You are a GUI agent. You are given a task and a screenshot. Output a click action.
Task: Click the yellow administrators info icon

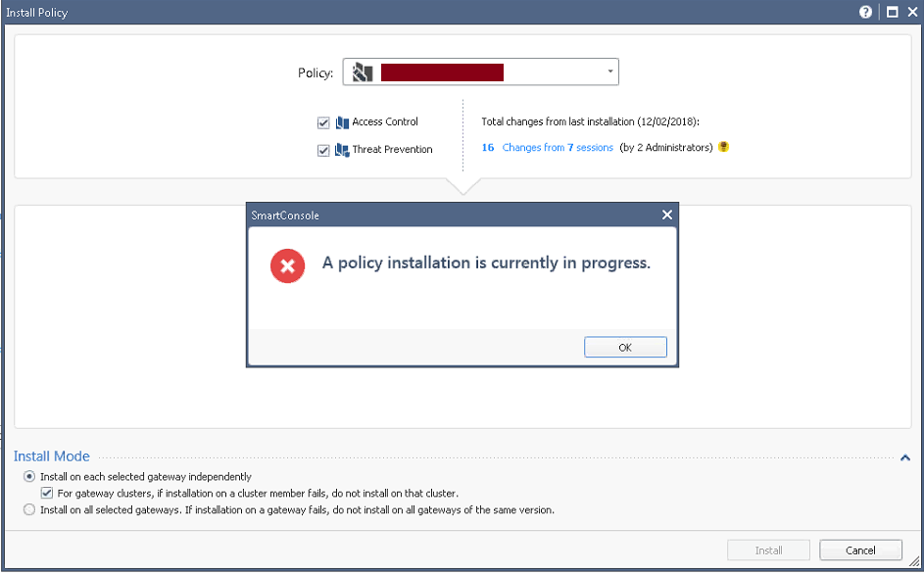point(724,147)
